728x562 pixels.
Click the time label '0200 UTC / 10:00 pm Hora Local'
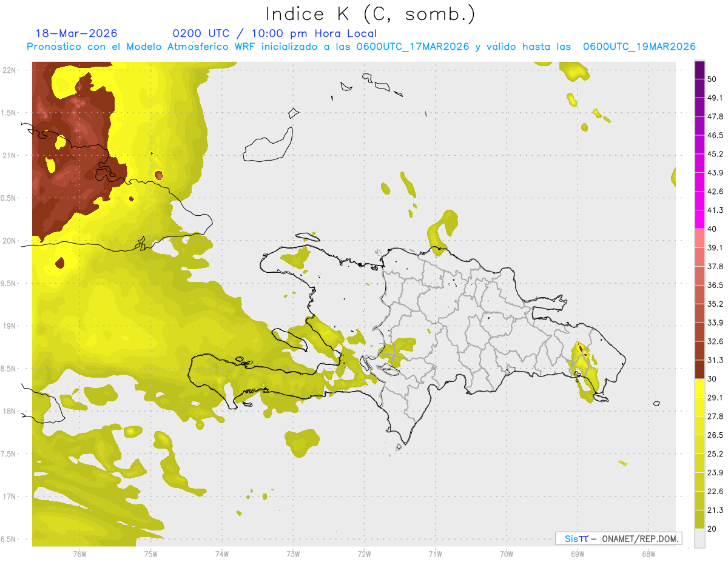pyautogui.click(x=275, y=33)
